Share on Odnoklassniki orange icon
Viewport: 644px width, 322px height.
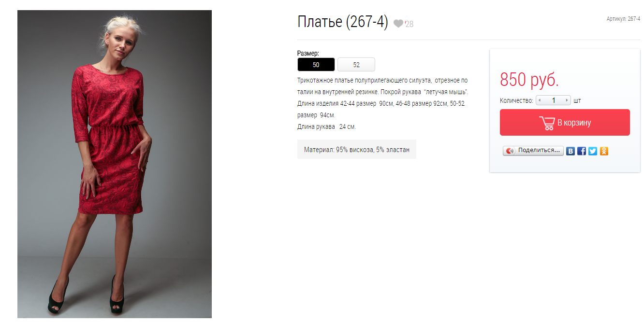[x=604, y=151]
